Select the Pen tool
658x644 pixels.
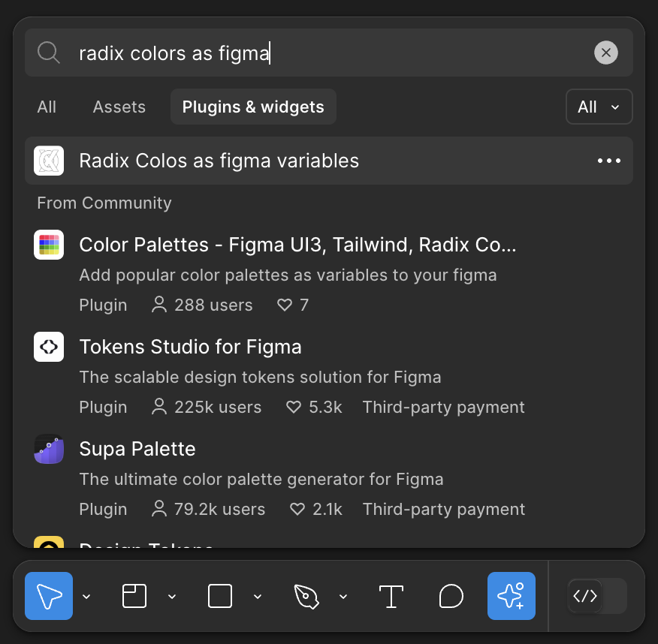(307, 596)
